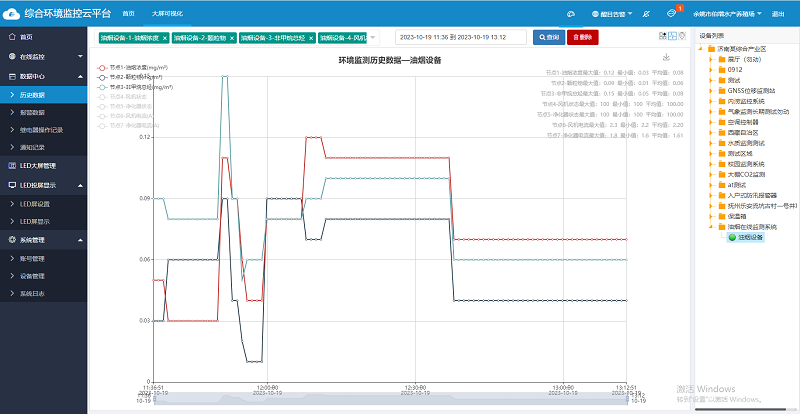Click the 首页 home icon in sidebar

click(x=12, y=37)
